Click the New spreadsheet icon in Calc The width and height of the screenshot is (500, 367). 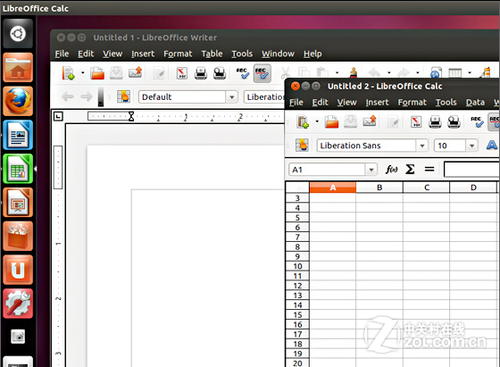click(x=303, y=122)
